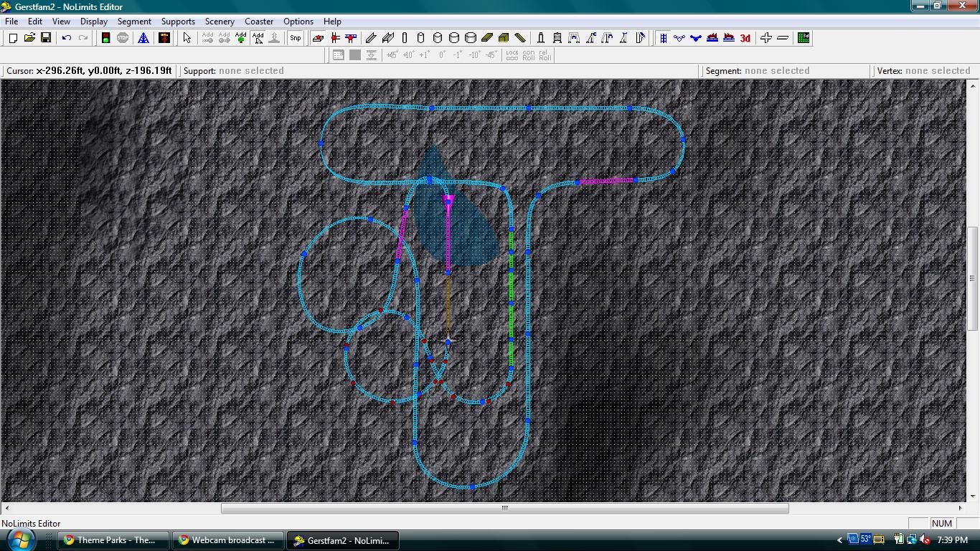The height and width of the screenshot is (551, 980).
Task: Click the vertical scrollbar thumb
Action: [x=974, y=279]
